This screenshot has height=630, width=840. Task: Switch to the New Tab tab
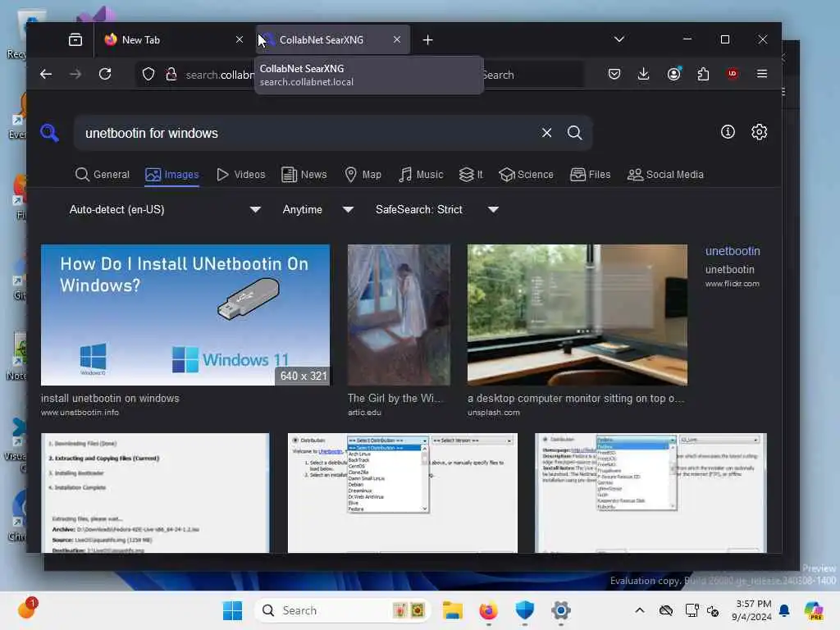[x=172, y=39]
